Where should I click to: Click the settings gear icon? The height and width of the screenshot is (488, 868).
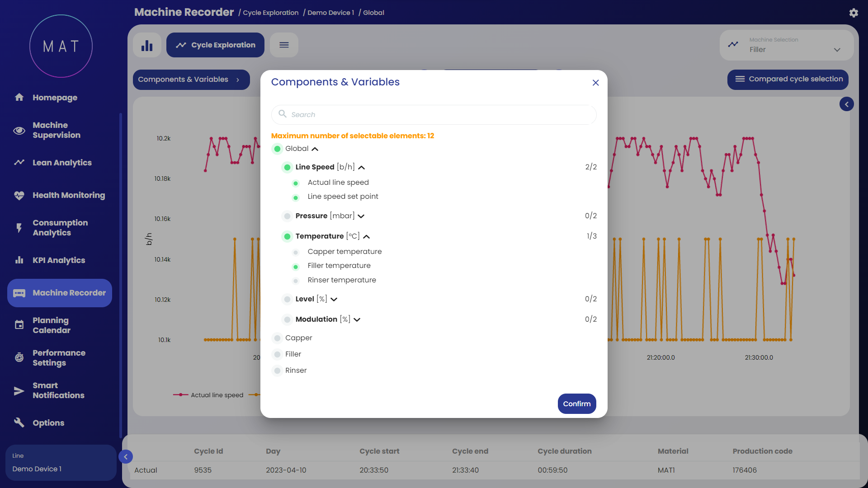(x=853, y=13)
